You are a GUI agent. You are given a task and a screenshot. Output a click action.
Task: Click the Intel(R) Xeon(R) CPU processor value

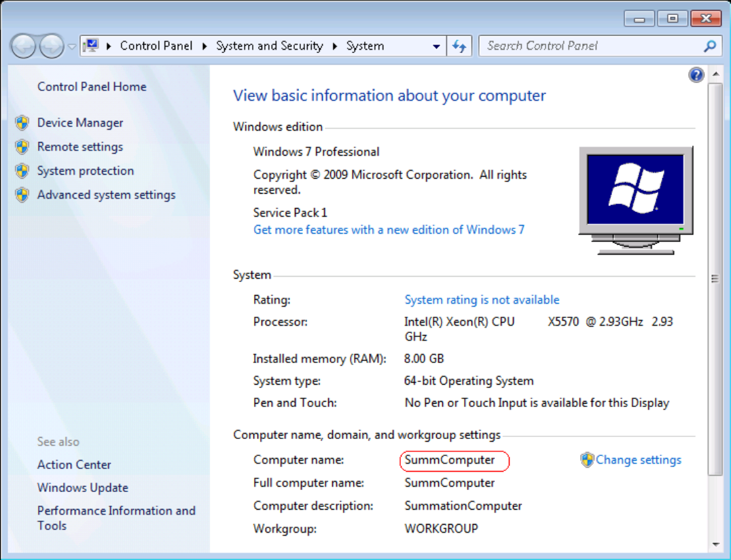click(x=539, y=329)
